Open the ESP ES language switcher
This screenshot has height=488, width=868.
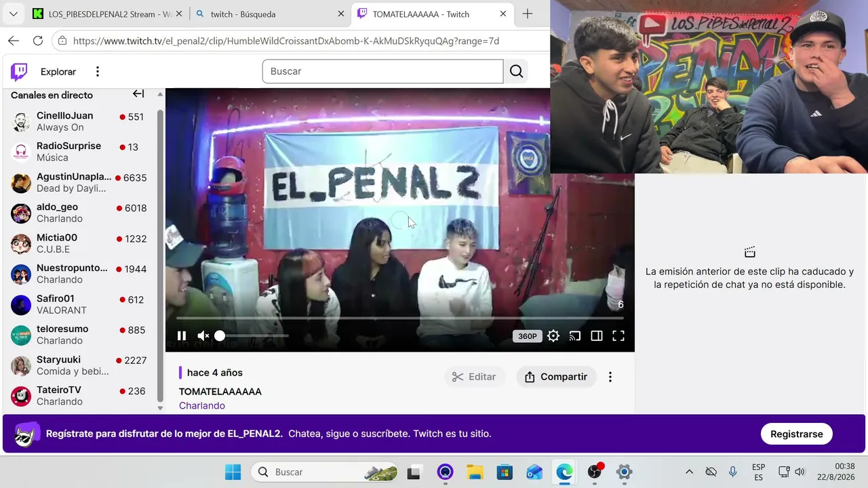pos(759,472)
